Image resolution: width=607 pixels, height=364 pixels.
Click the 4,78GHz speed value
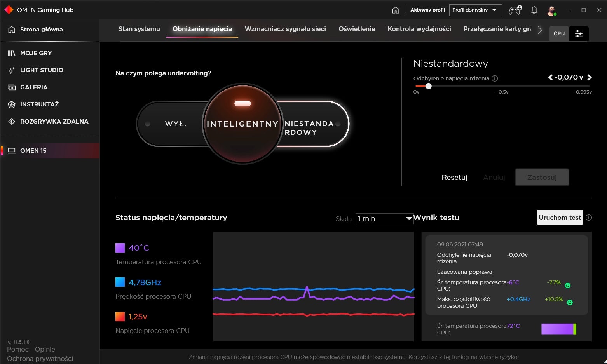(x=145, y=282)
